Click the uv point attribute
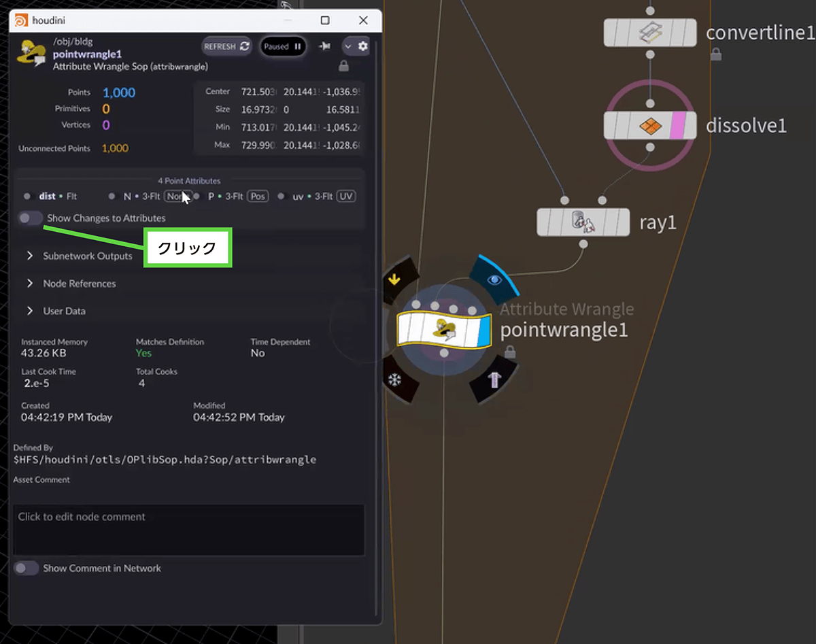Image resolution: width=816 pixels, height=644 pixels. click(x=298, y=197)
